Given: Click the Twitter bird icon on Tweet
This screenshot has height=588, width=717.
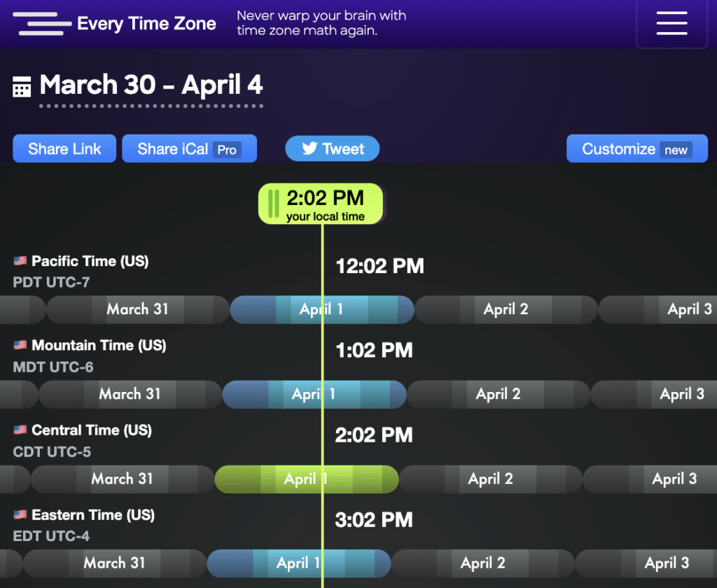Looking at the screenshot, I should coord(309,149).
